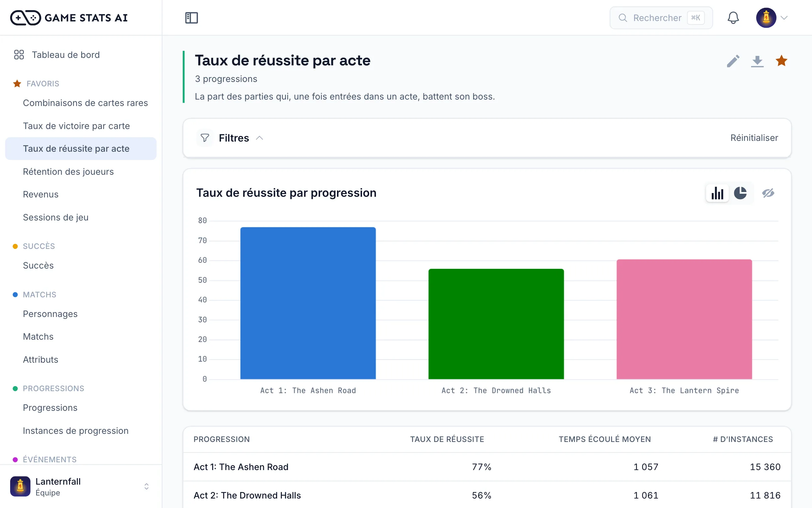Open Combinaisons de cartes rares

point(81,103)
